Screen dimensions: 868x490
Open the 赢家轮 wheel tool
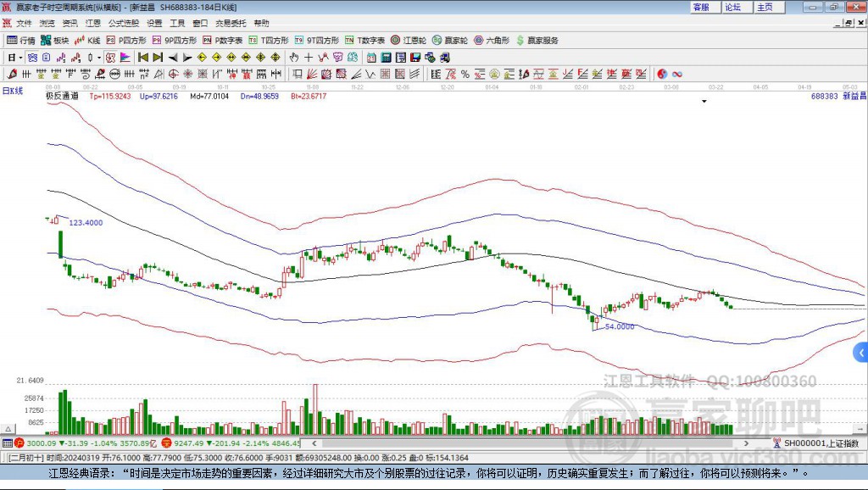(450, 41)
